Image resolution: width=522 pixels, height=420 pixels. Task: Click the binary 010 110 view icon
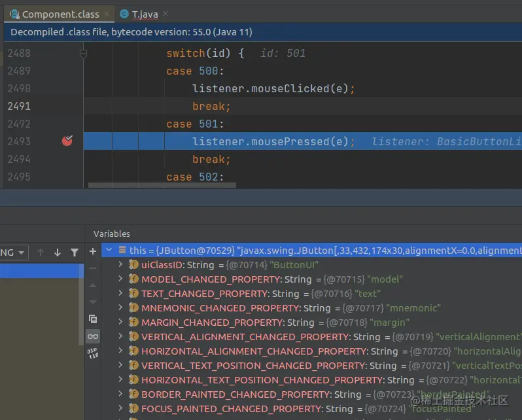[93, 353]
